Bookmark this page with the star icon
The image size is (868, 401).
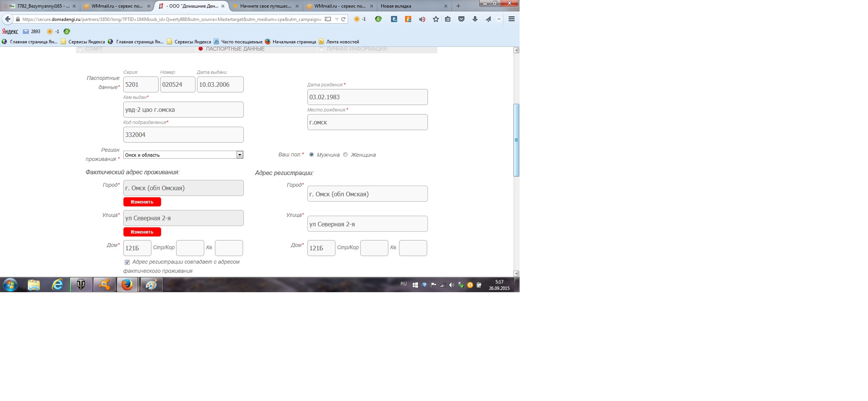click(x=436, y=19)
